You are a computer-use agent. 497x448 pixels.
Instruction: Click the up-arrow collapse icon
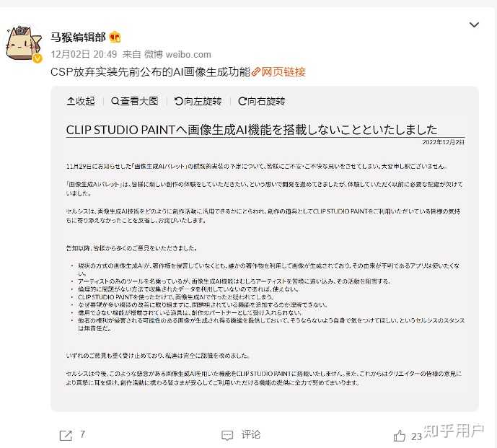(71, 101)
